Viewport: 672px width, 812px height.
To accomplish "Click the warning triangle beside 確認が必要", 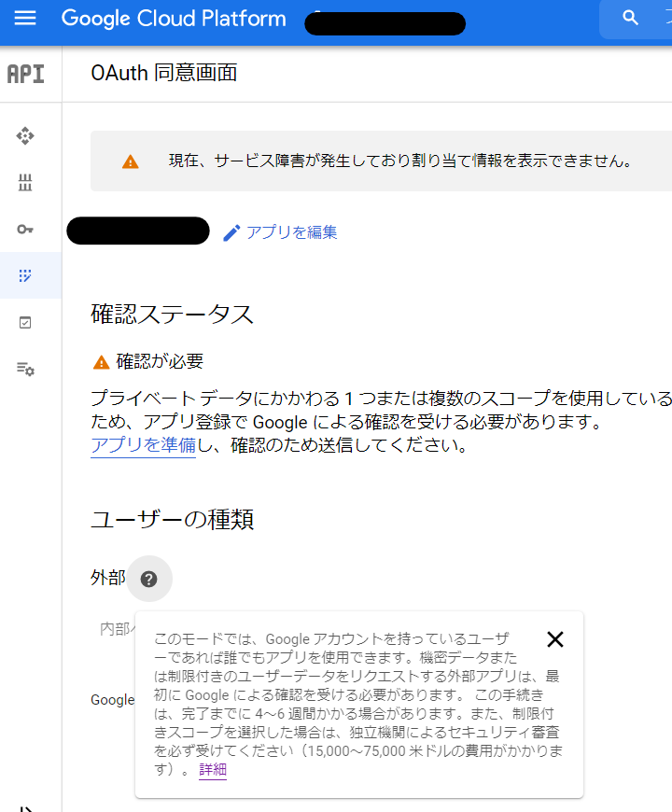I will [101, 362].
